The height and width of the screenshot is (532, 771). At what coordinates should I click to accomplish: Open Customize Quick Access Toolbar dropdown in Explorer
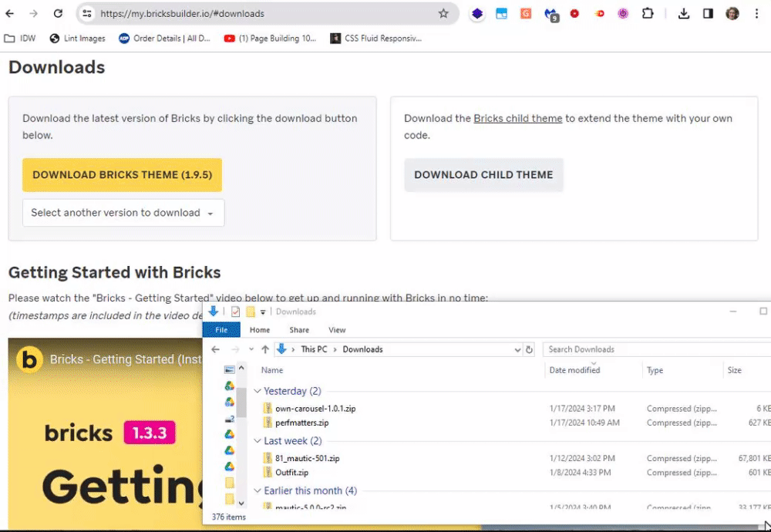263,312
